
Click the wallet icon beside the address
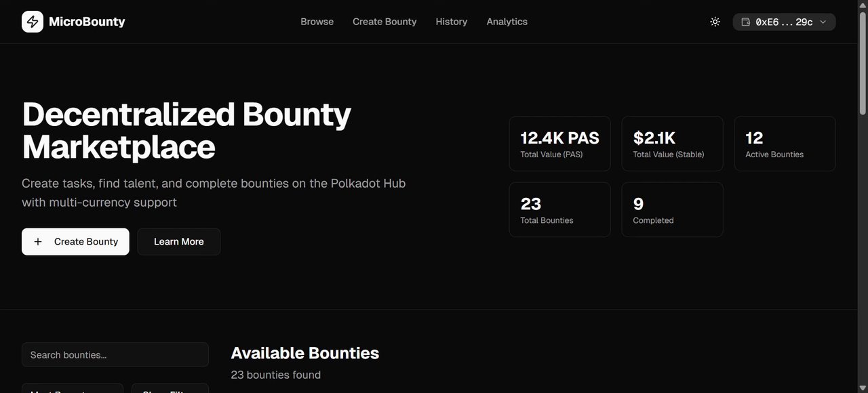(746, 22)
